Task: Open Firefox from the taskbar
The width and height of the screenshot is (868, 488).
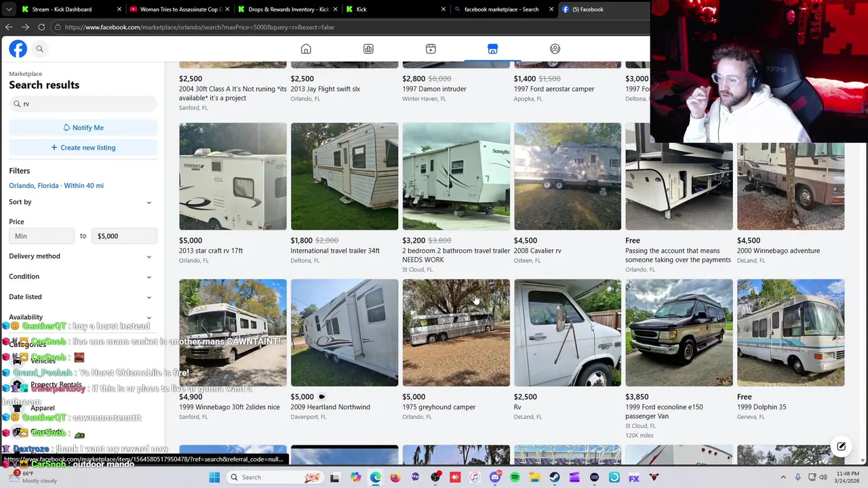Action: click(x=395, y=477)
